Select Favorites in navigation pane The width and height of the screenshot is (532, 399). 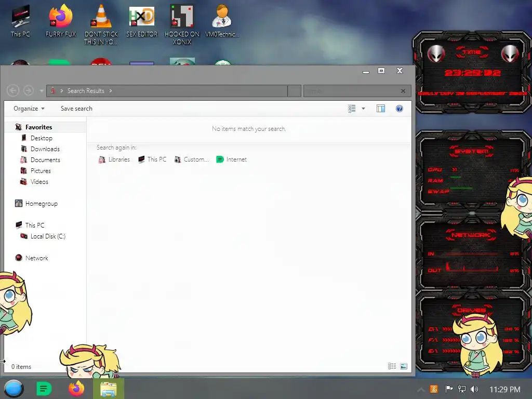(x=38, y=127)
